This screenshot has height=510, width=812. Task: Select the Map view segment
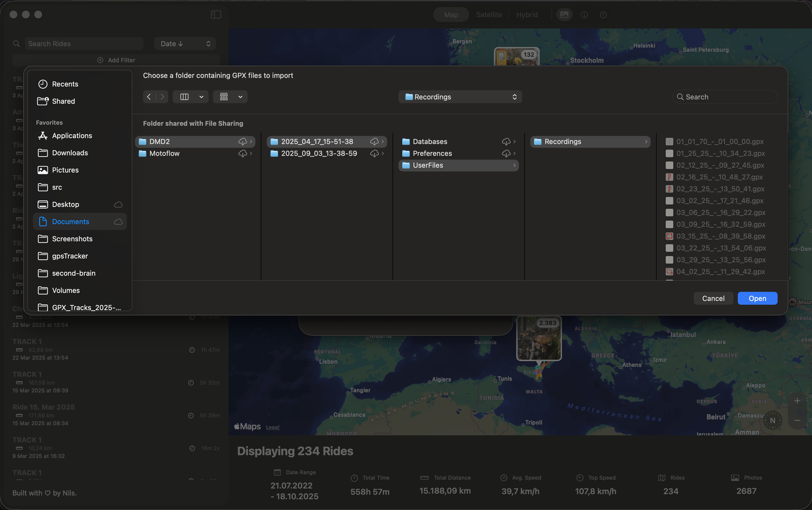451,15
